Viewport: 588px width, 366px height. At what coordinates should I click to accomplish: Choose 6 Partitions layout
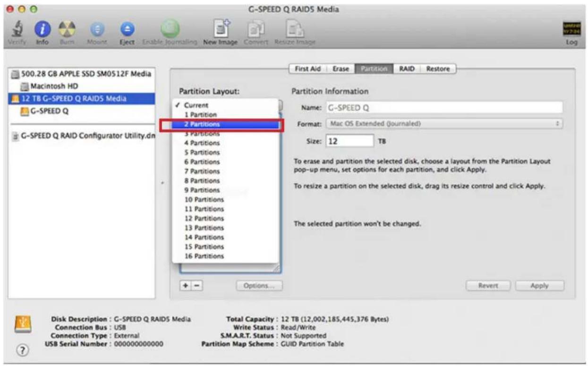tap(226, 162)
